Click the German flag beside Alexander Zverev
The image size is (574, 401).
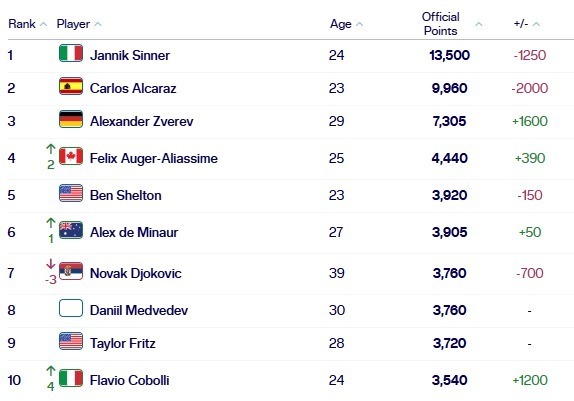[x=71, y=119]
